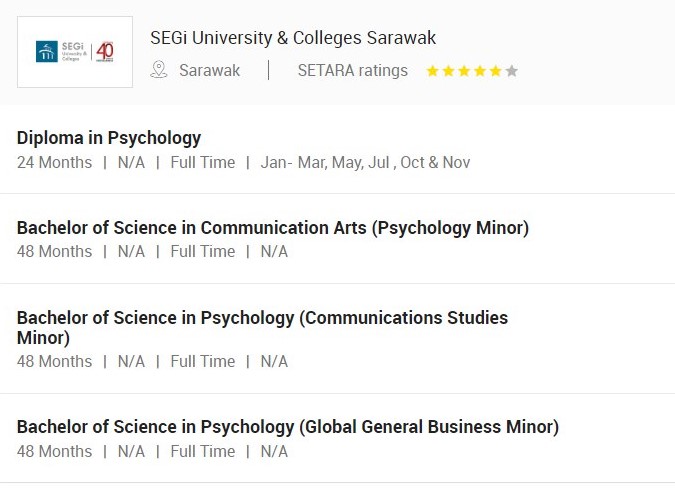The width and height of the screenshot is (675, 490).
Task: Click the blue SEGi building icon in logo
Action: pos(46,52)
